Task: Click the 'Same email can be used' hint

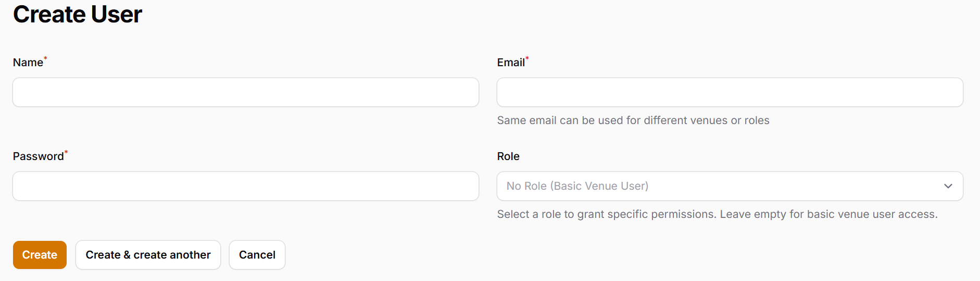Action: click(x=633, y=120)
